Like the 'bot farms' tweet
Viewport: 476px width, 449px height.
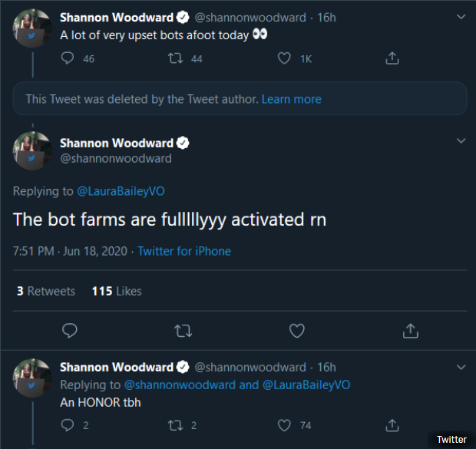[297, 331]
